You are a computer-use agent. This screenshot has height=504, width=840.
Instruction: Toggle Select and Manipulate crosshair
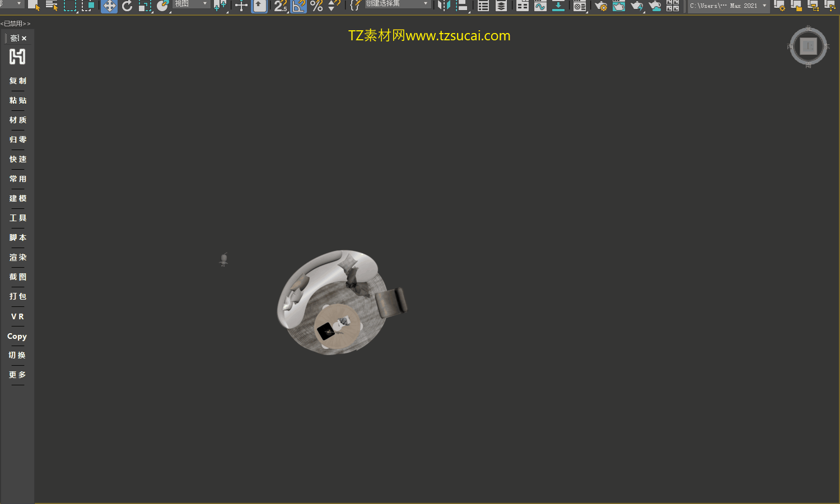(x=241, y=6)
